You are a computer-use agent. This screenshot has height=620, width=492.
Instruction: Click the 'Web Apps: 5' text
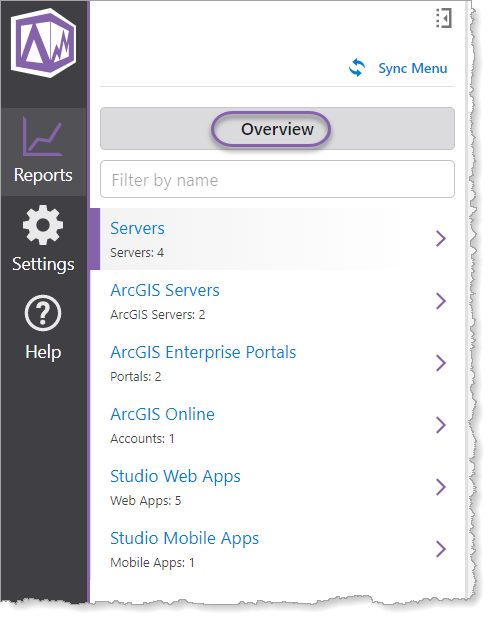tap(146, 501)
